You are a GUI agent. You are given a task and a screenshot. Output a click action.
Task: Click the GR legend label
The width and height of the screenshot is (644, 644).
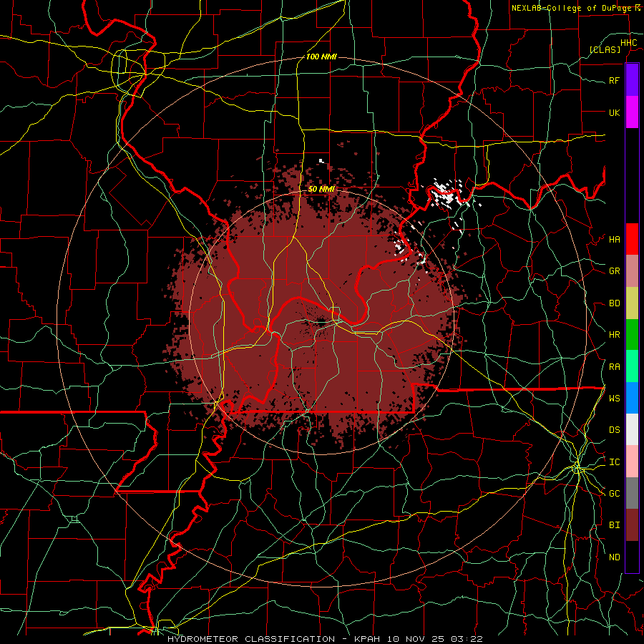(614, 271)
